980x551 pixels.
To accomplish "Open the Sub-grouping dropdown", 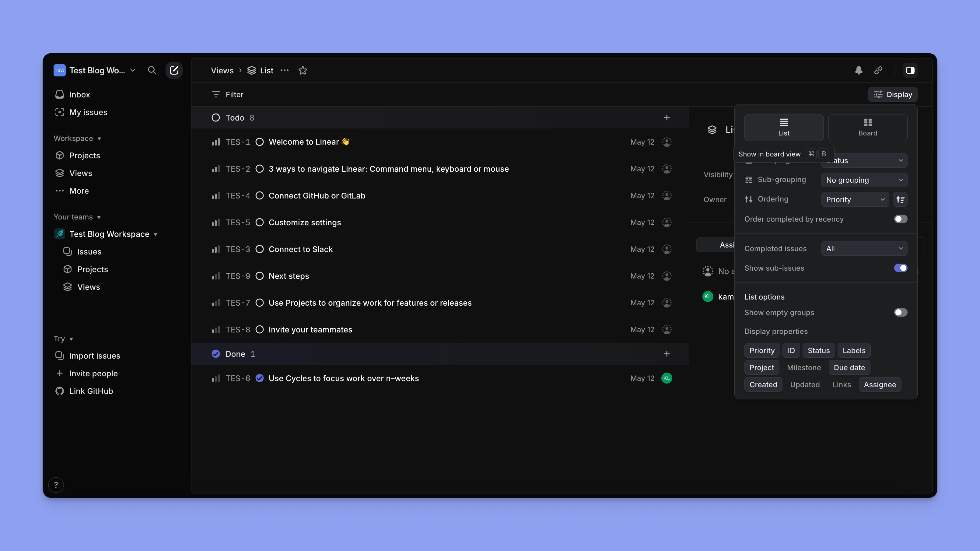I will [x=864, y=180].
